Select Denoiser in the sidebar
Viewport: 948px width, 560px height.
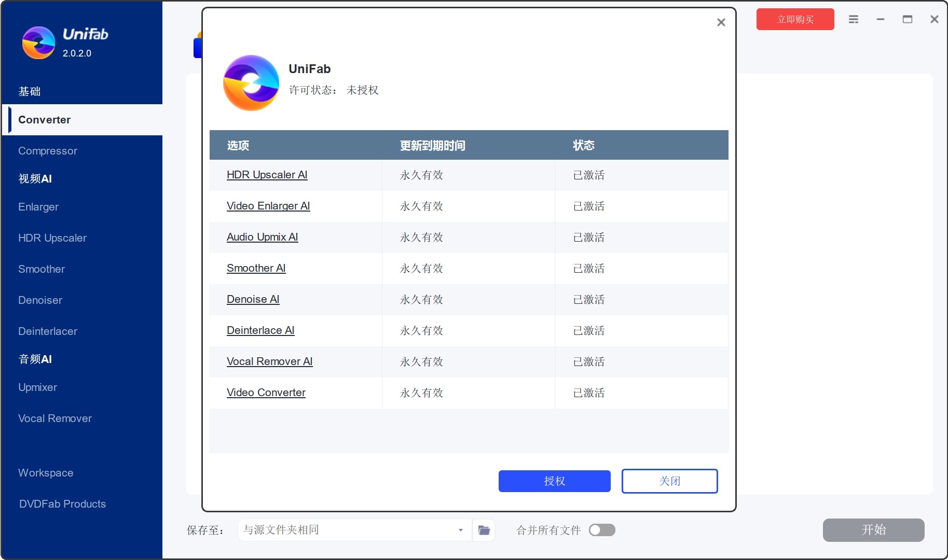tap(82, 300)
